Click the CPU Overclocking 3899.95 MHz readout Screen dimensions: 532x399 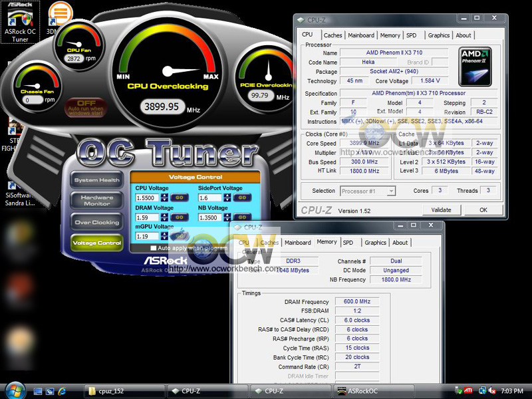(x=162, y=106)
